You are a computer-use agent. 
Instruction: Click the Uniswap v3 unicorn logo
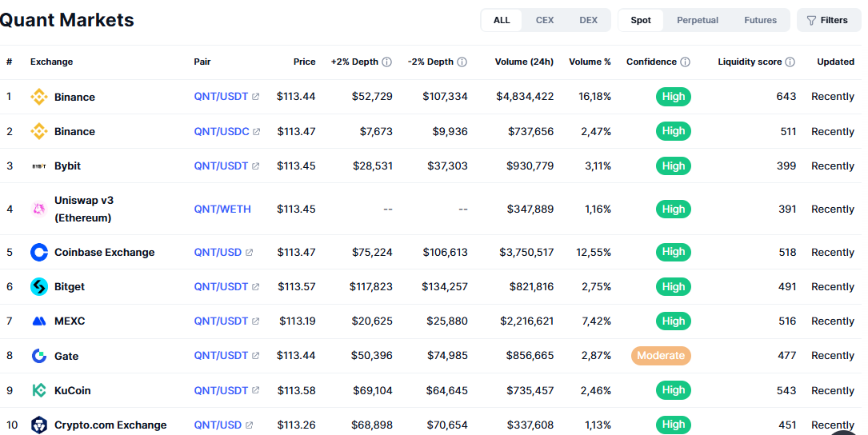tap(38, 210)
